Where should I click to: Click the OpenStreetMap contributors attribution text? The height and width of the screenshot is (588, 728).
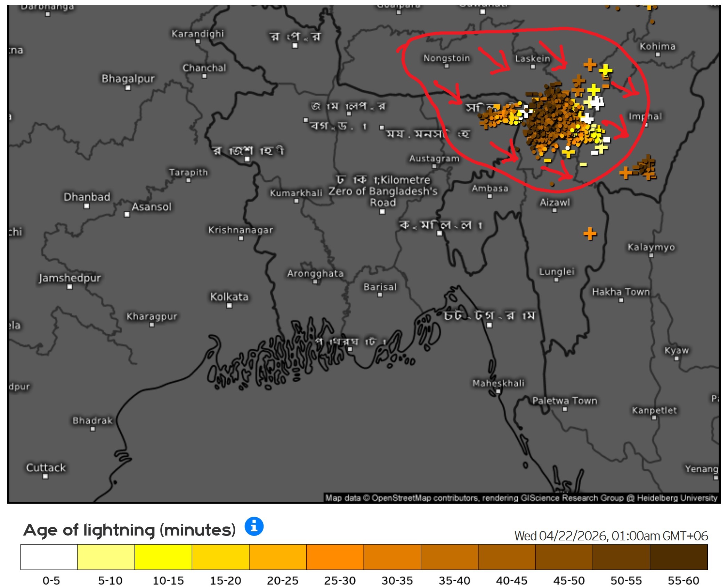point(424,498)
